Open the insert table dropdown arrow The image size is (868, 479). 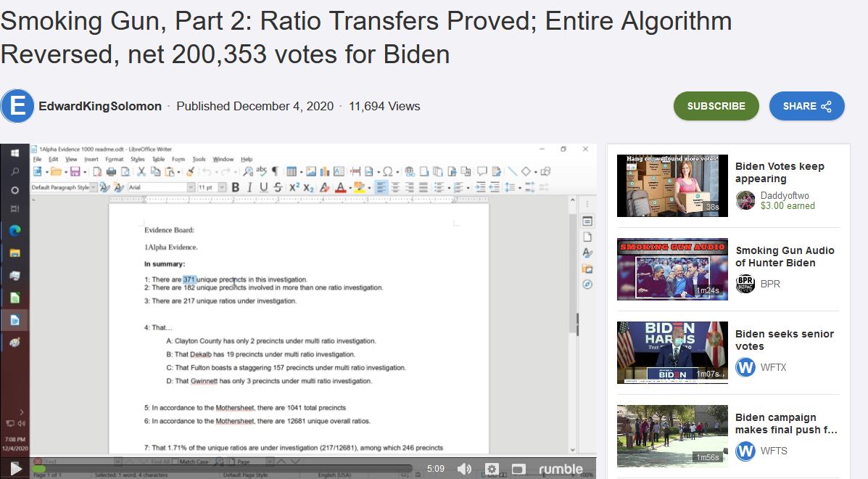tap(301, 172)
